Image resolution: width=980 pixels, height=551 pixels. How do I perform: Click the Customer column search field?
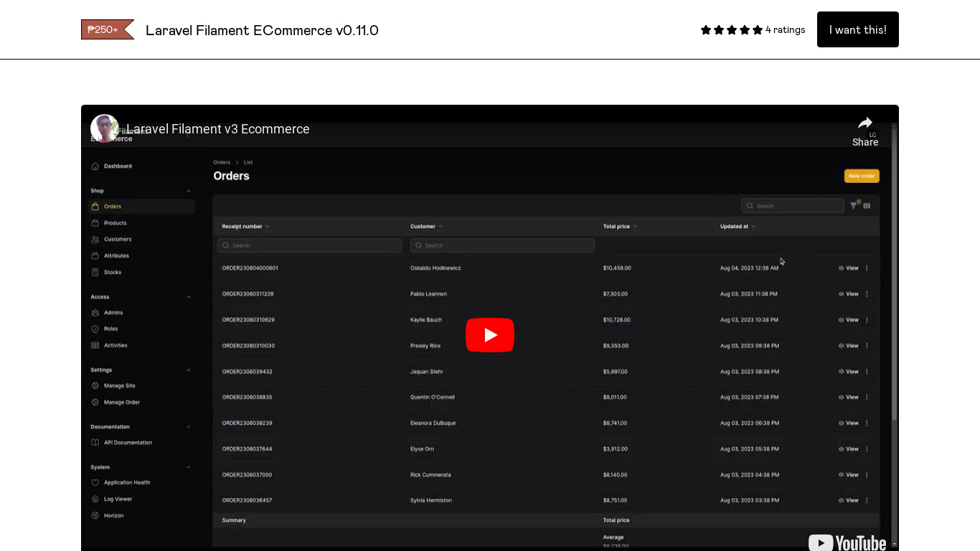502,245
